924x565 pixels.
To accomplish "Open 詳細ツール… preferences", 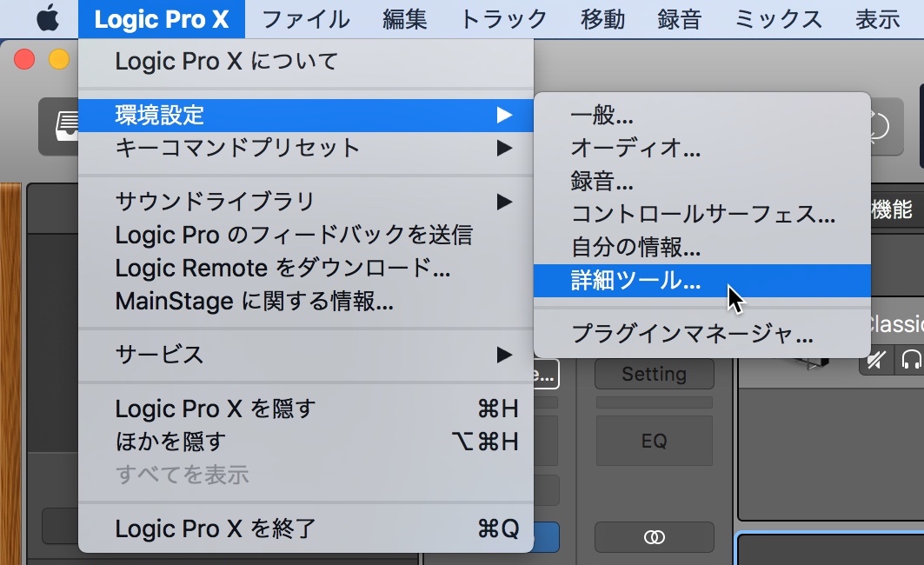I will 702,281.
